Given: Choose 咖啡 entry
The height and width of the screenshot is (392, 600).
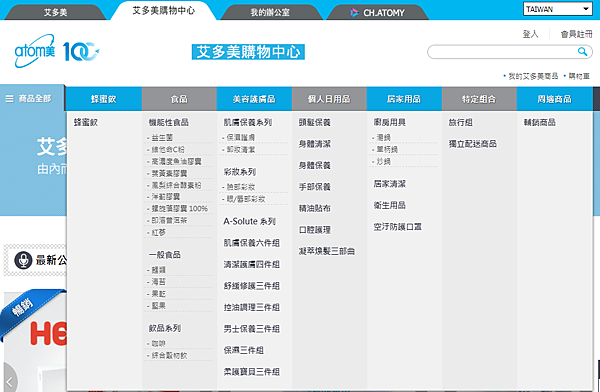Looking at the screenshot, I should pos(158,343).
